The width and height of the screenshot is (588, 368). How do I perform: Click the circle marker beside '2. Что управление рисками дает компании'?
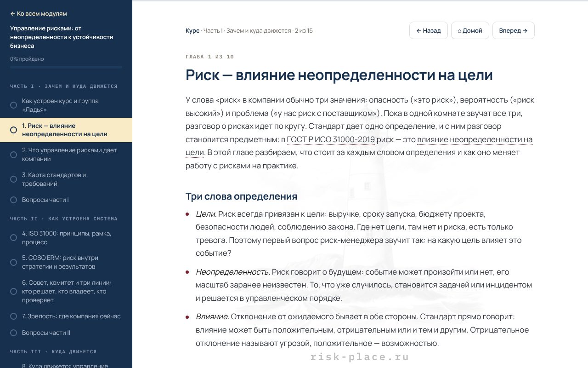click(x=14, y=155)
